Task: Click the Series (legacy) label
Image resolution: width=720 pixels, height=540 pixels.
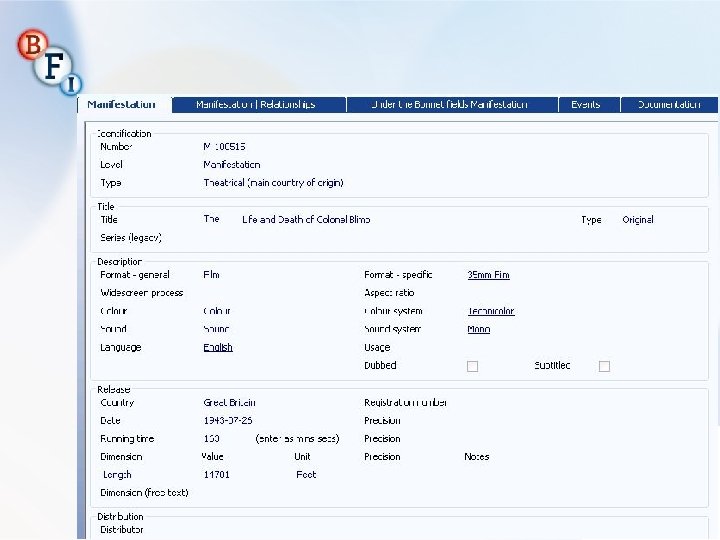Action: 131,237
